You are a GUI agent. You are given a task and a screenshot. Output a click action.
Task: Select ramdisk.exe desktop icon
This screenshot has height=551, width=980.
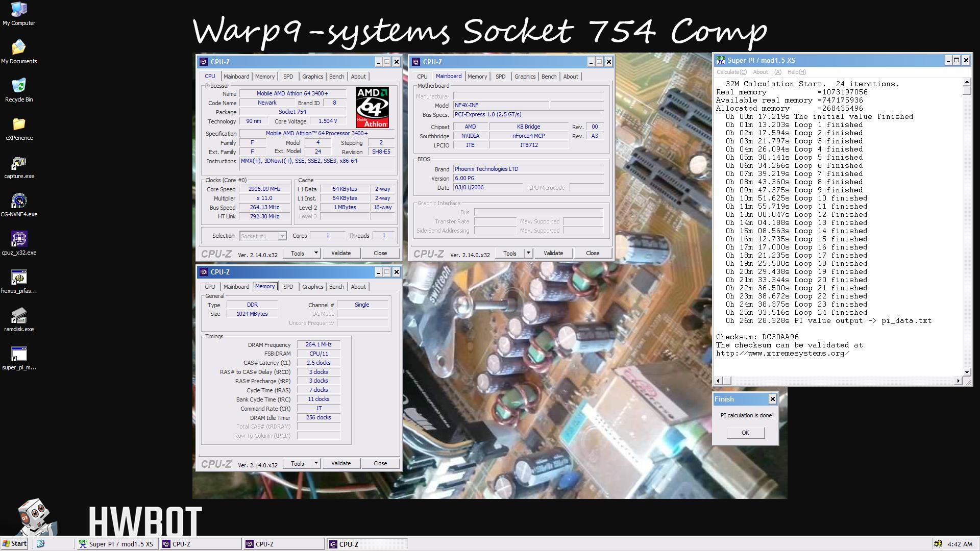[19, 320]
